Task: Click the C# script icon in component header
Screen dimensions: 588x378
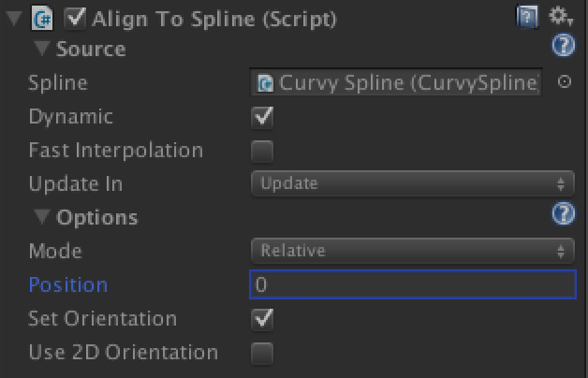Action: (x=42, y=18)
